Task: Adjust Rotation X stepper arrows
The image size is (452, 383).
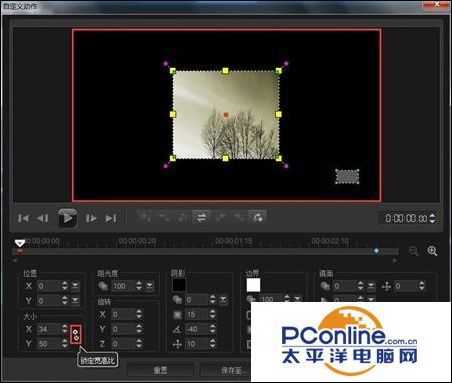Action: (139, 314)
